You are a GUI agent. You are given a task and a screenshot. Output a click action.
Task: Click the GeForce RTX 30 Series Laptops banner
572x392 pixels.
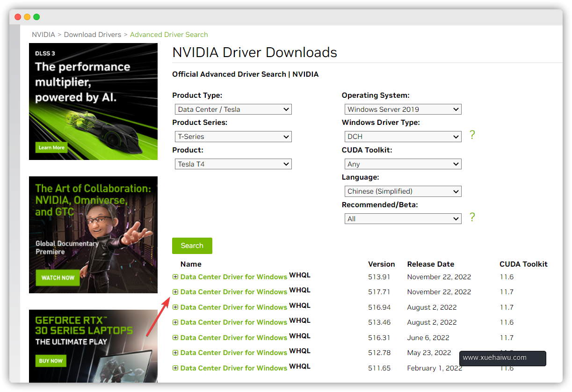click(x=93, y=346)
